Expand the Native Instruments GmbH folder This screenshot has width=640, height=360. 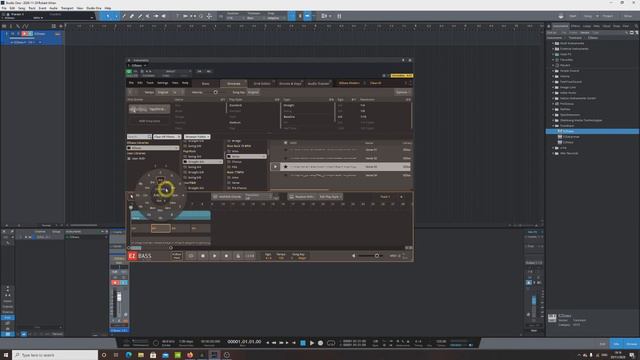point(553,98)
